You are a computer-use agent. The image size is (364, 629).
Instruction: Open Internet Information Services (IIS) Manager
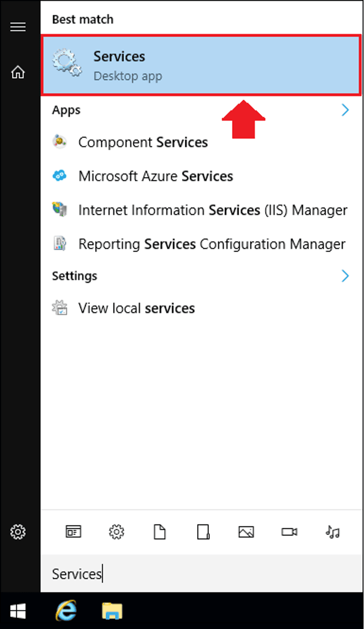(212, 210)
